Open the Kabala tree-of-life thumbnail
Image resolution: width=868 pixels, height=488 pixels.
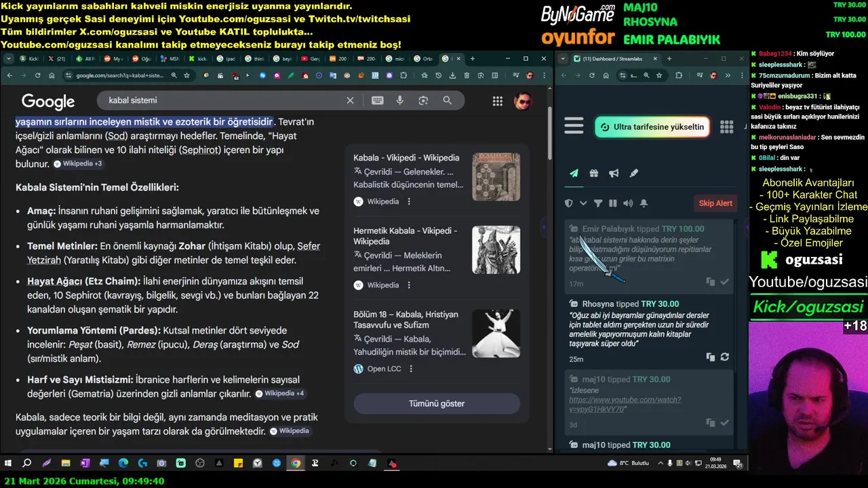[x=496, y=177]
